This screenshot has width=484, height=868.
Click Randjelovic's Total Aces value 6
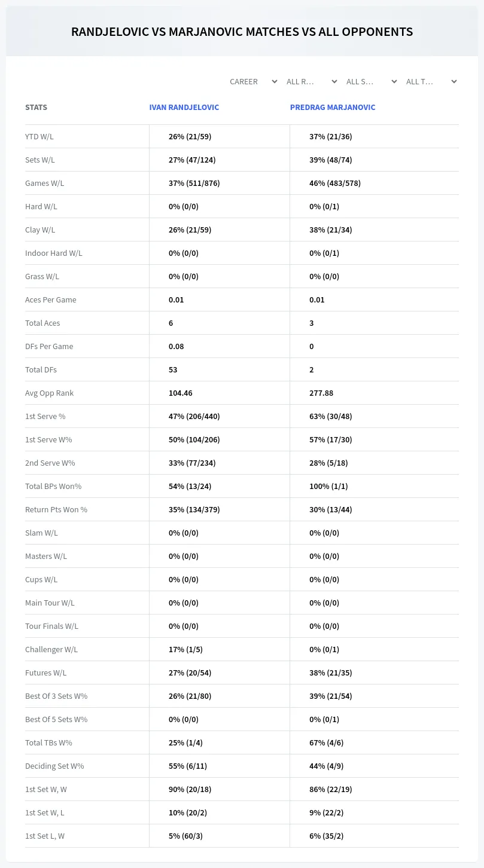point(171,323)
